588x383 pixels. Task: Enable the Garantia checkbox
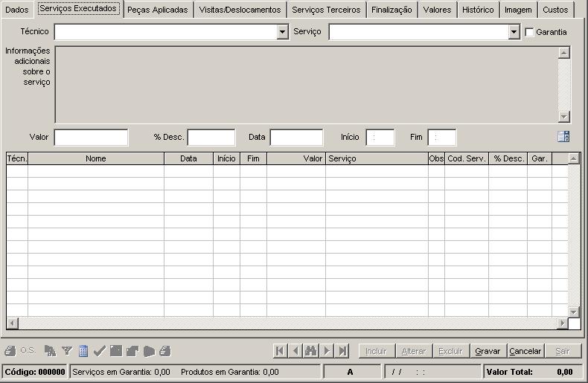click(529, 32)
